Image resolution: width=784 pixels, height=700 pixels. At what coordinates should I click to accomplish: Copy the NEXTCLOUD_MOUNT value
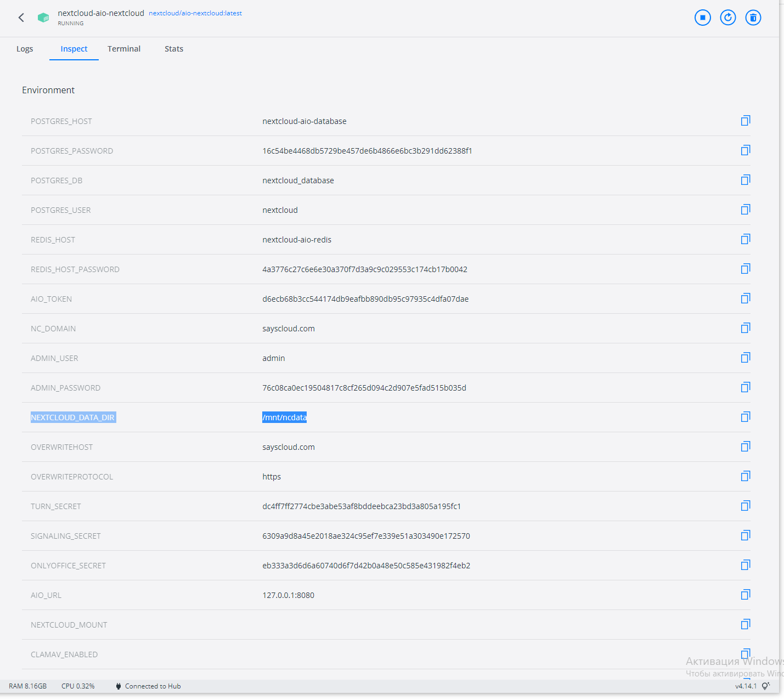[x=746, y=624]
